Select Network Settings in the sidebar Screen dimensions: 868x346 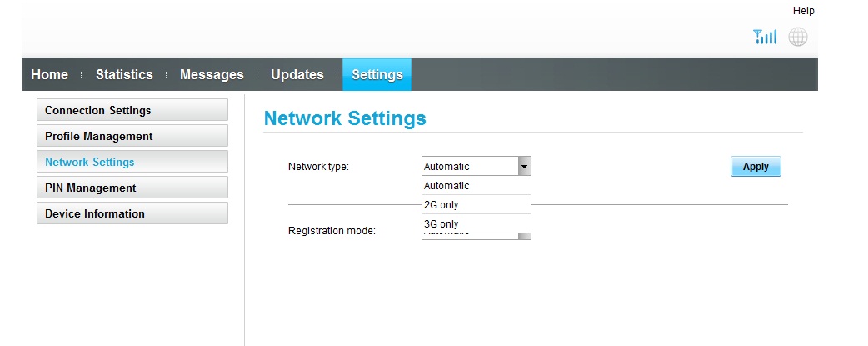coord(132,162)
